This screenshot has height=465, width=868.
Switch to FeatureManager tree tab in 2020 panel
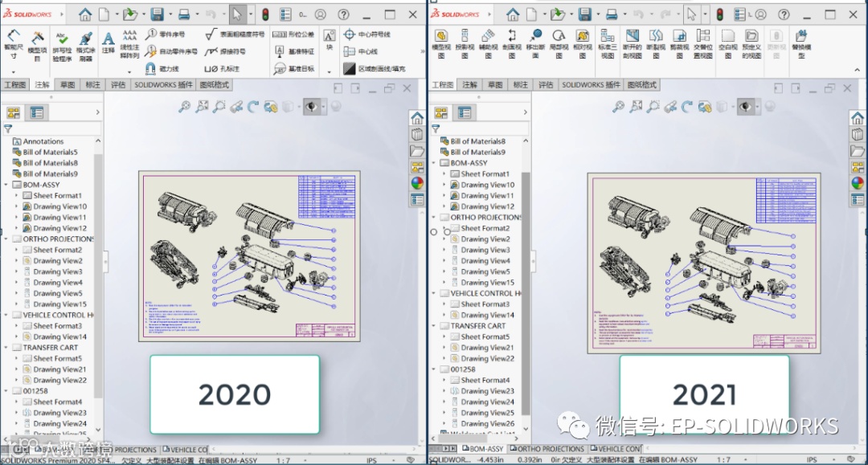(14, 112)
